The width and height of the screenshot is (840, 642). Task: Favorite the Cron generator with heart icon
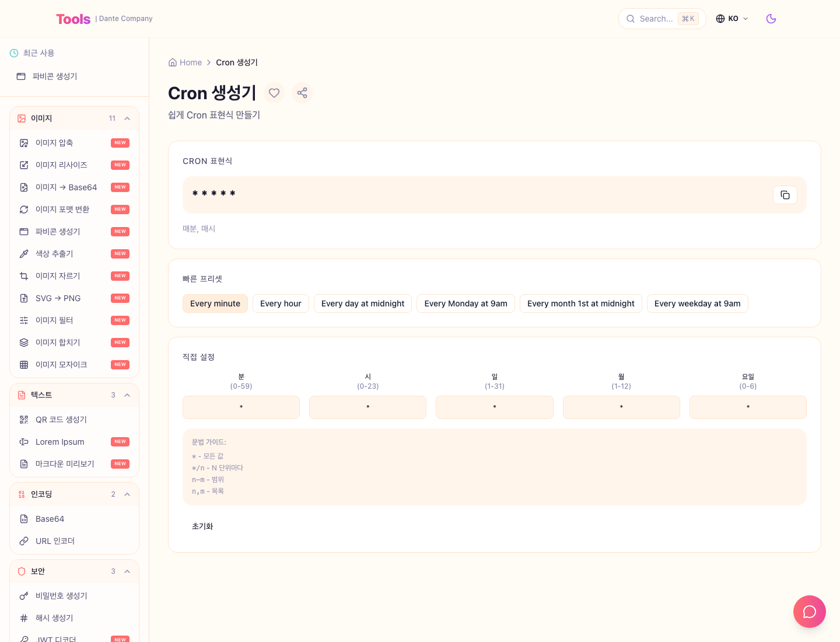(x=274, y=93)
